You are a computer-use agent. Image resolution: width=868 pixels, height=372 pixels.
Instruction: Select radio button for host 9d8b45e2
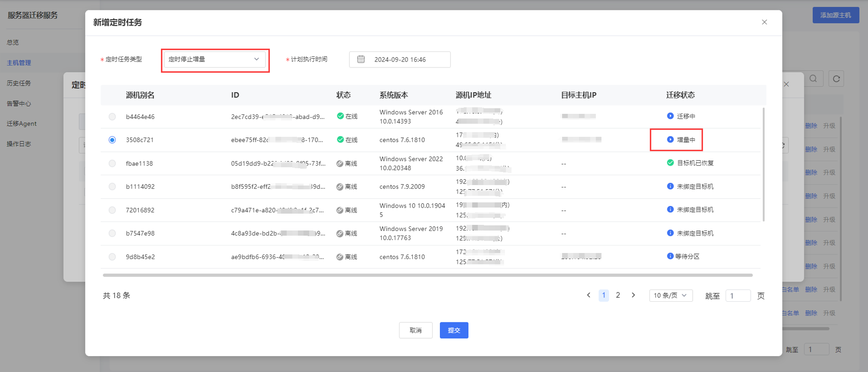pyautogui.click(x=112, y=257)
